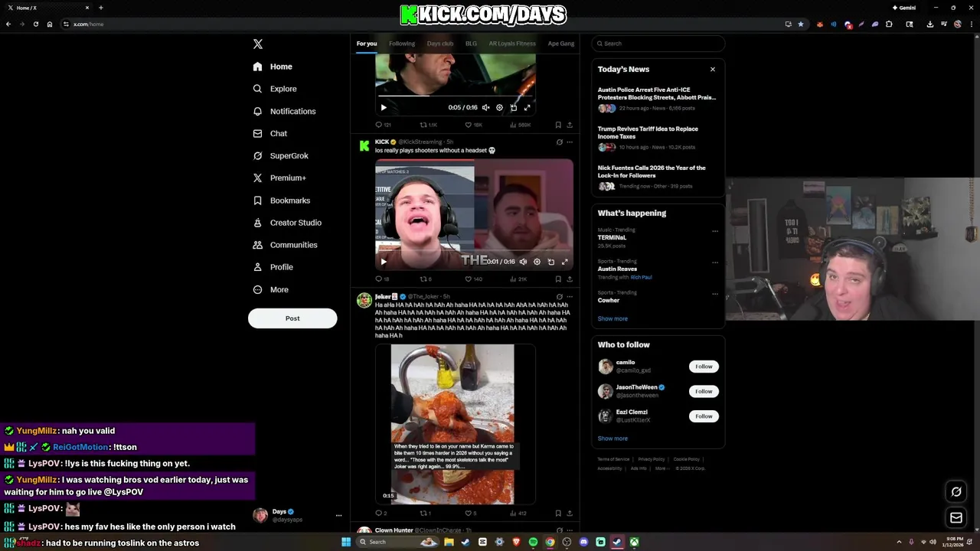Follow JasonTheWeen

704,391
